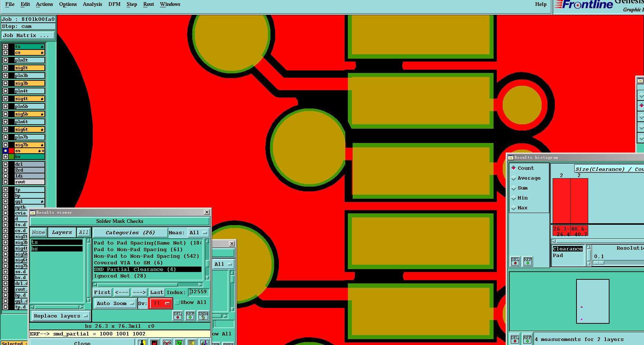Toggle display checkbox for layer sig2t
Screen dimensions: 644x345
[6, 68]
